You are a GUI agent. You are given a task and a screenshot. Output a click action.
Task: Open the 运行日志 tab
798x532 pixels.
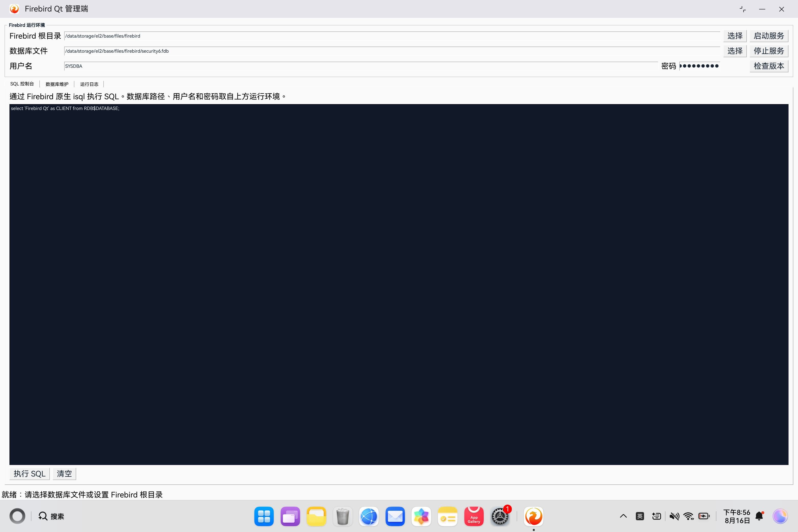[89, 84]
